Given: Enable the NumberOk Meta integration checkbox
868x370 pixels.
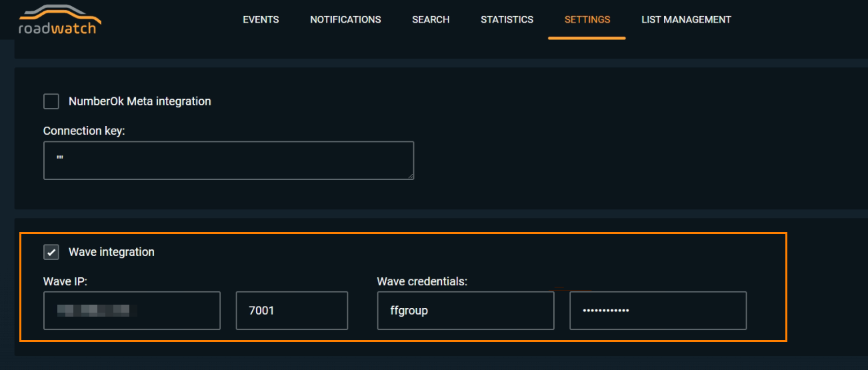Looking at the screenshot, I should click(x=51, y=101).
